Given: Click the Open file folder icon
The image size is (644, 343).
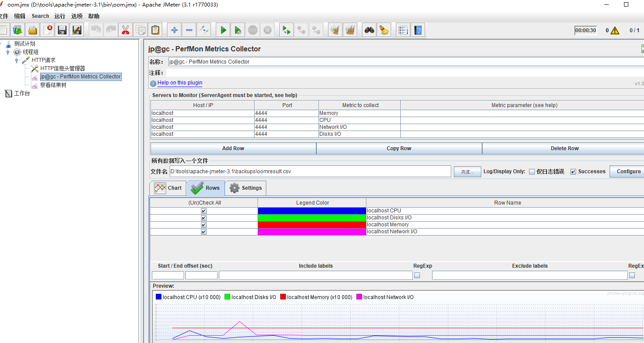Looking at the screenshot, I should (33, 30).
